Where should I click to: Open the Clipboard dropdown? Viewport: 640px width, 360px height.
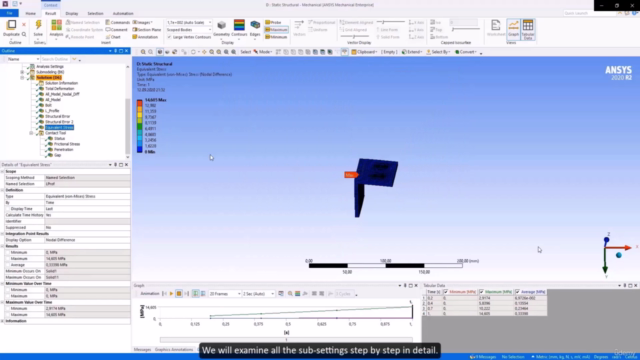point(364,52)
